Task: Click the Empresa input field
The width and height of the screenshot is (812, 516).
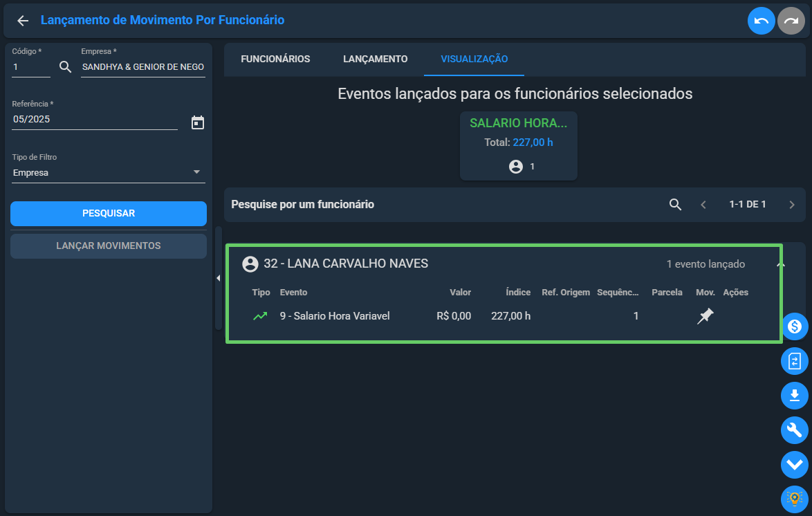Action: pyautogui.click(x=143, y=67)
